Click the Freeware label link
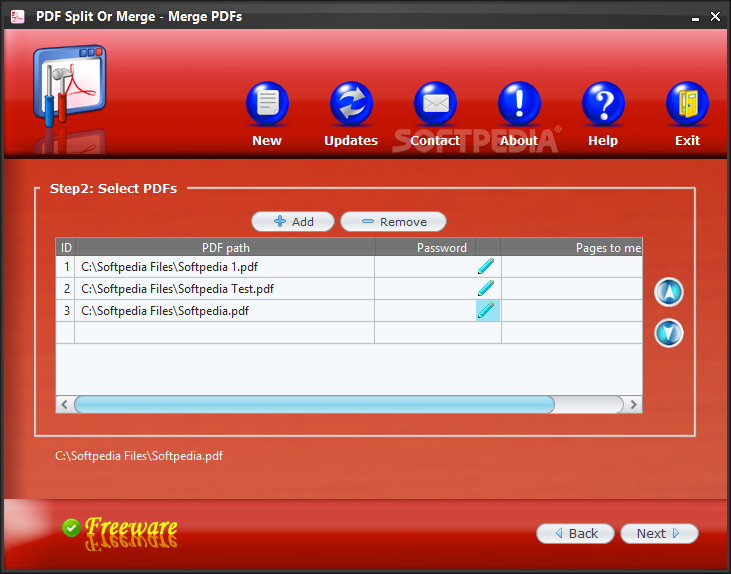This screenshot has height=574, width=731. click(131, 527)
